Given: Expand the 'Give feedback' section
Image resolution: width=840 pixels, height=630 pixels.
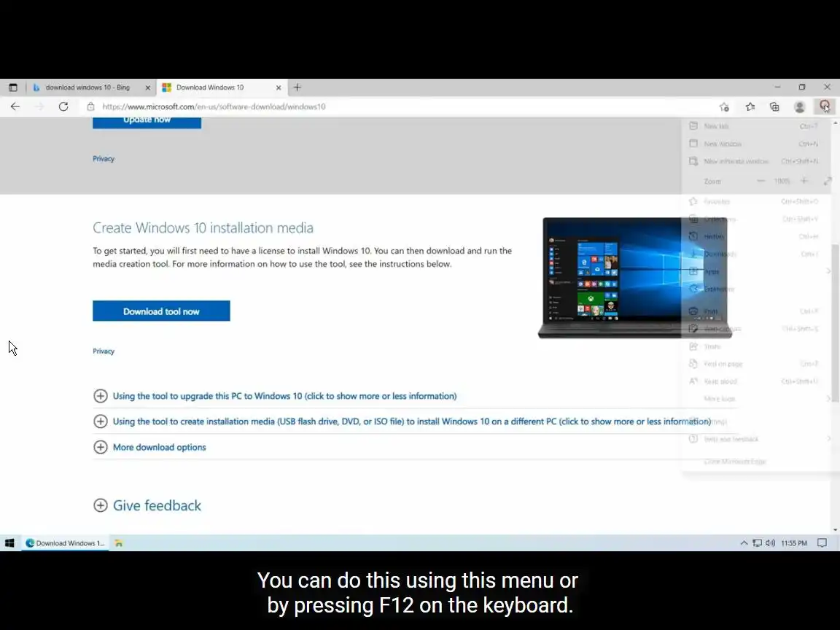Looking at the screenshot, I should (147, 505).
